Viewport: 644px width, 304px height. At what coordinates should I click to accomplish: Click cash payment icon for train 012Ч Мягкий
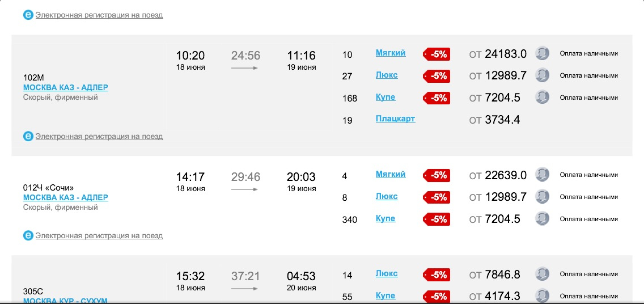tap(543, 175)
